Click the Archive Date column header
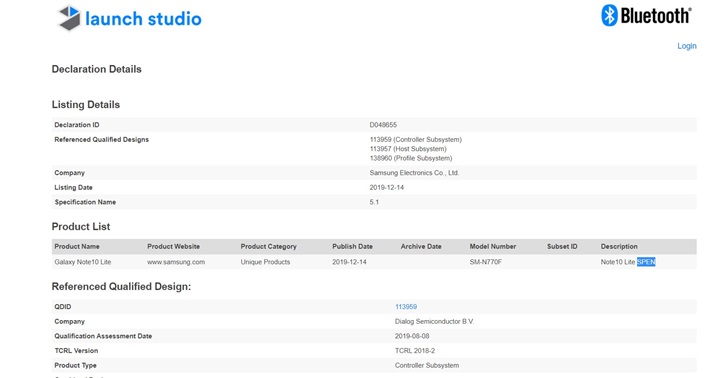 tap(421, 247)
